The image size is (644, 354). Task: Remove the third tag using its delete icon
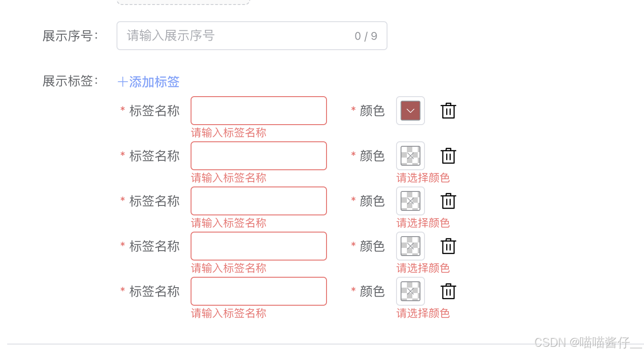tap(448, 201)
